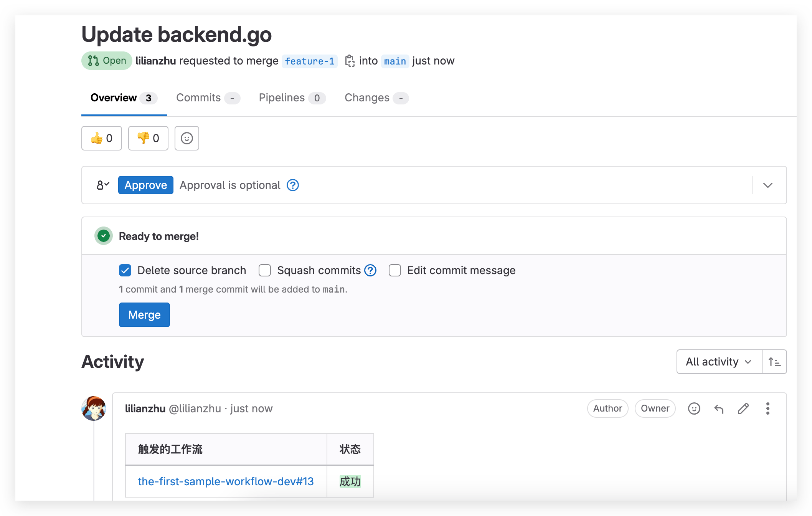Click Squash commits help icon

pos(370,271)
